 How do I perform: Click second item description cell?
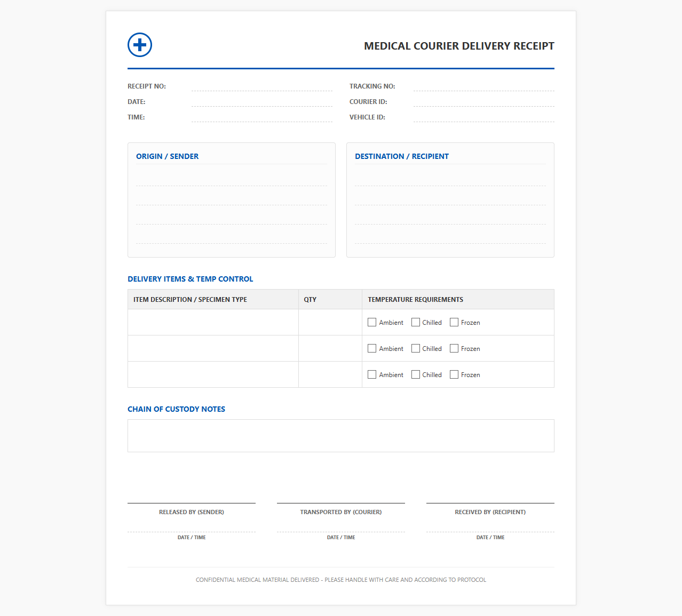pos(213,348)
